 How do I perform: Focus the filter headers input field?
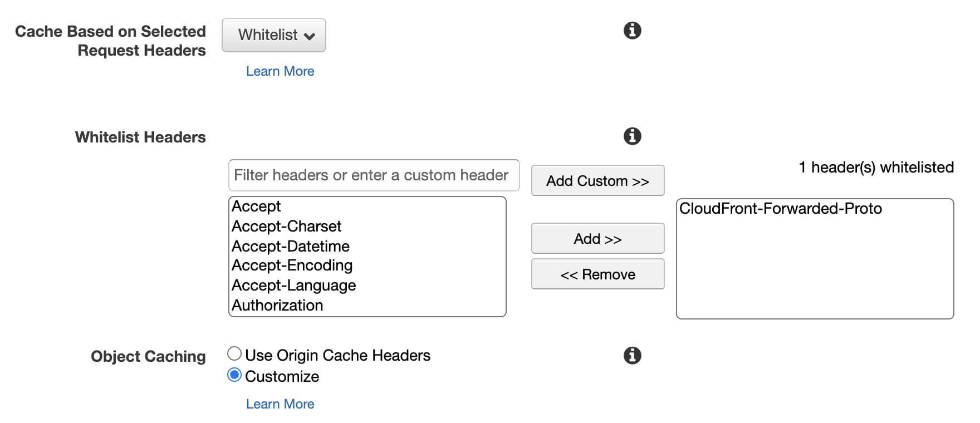374,175
